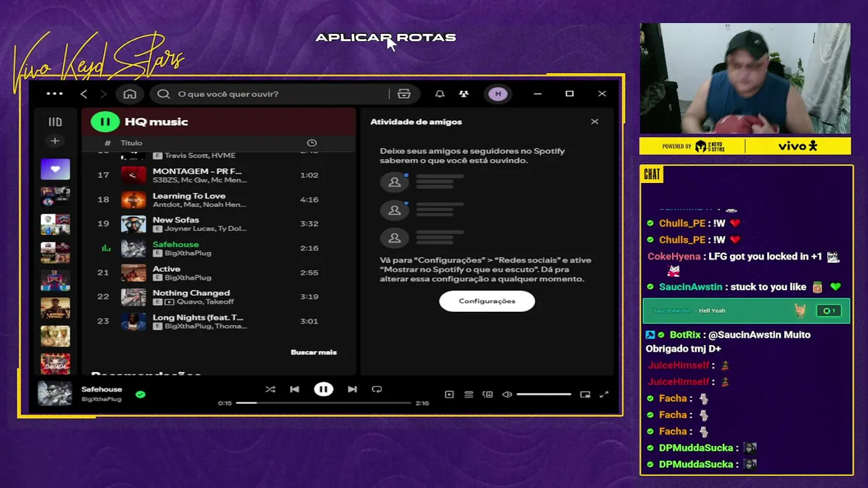
Task: Toggle shuffle playback
Action: point(271,389)
